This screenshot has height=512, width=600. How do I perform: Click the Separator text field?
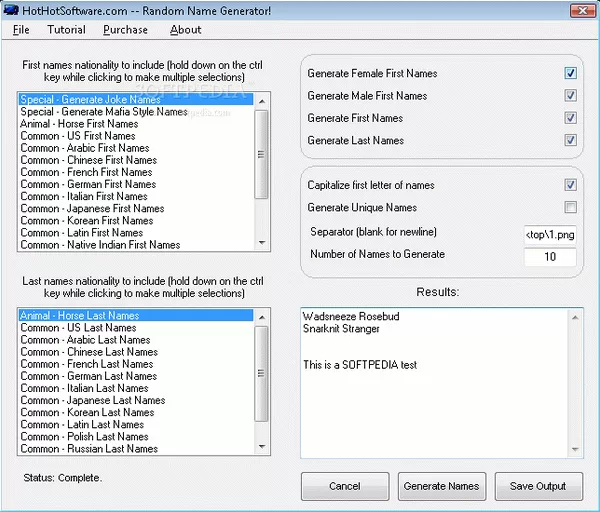(x=549, y=235)
